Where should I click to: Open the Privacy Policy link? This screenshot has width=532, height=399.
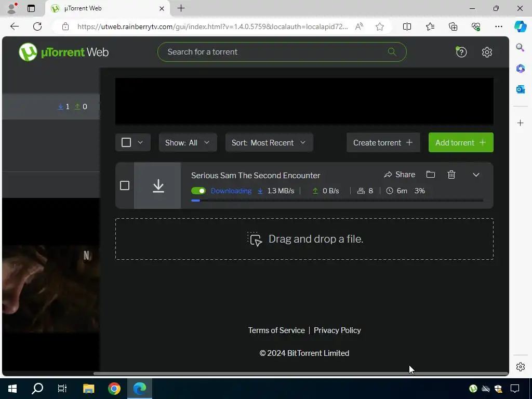click(x=337, y=330)
